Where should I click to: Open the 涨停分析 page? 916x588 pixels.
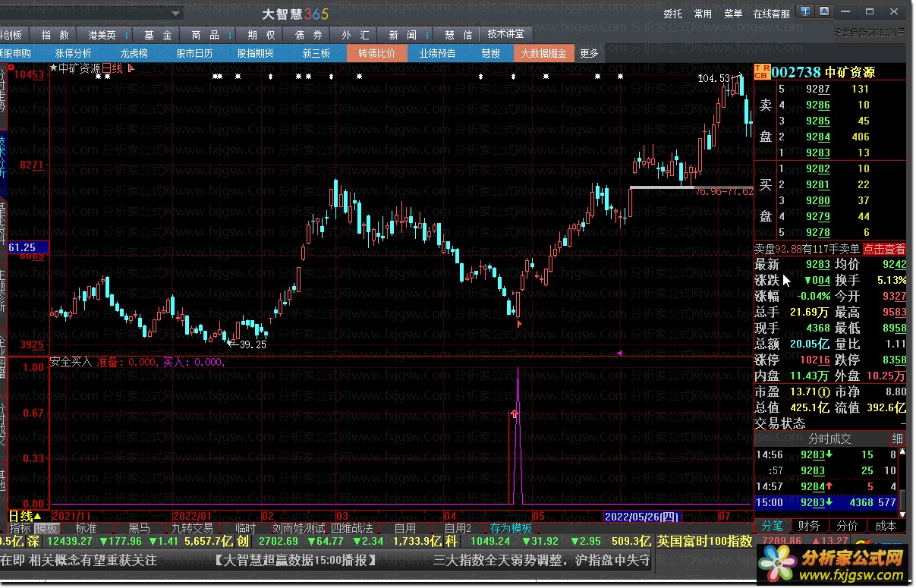click(74, 53)
